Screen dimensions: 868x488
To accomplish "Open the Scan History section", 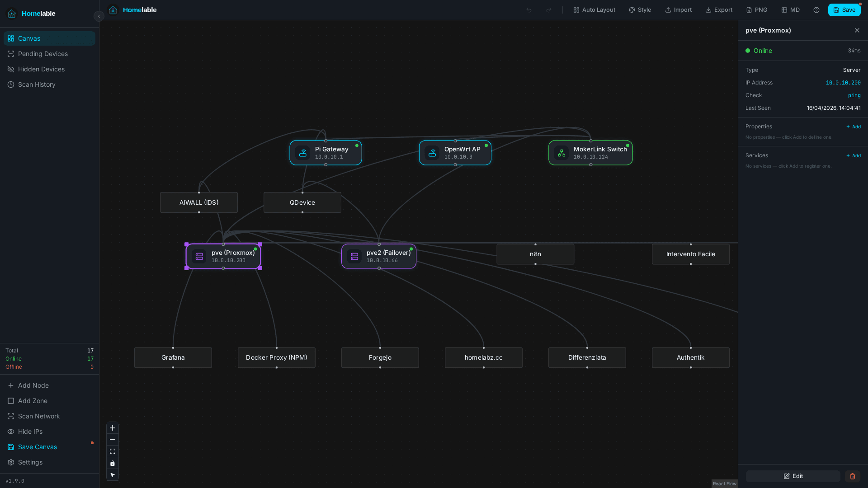I will coord(37,84).
